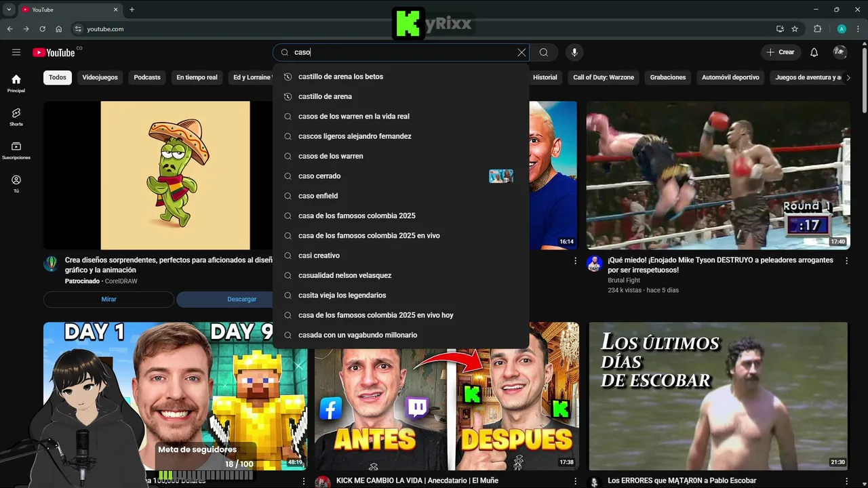Open a new browser tab

pyautogui.click(x=132, y=9)
